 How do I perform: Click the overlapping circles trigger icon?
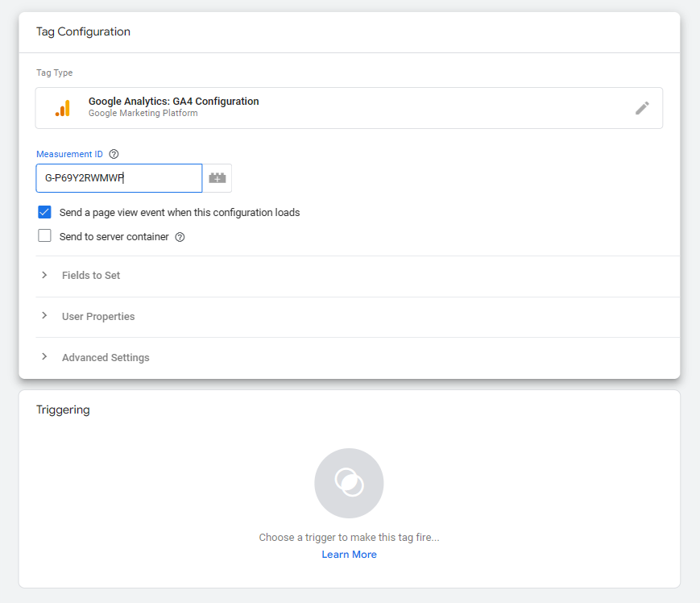point(349,483)
